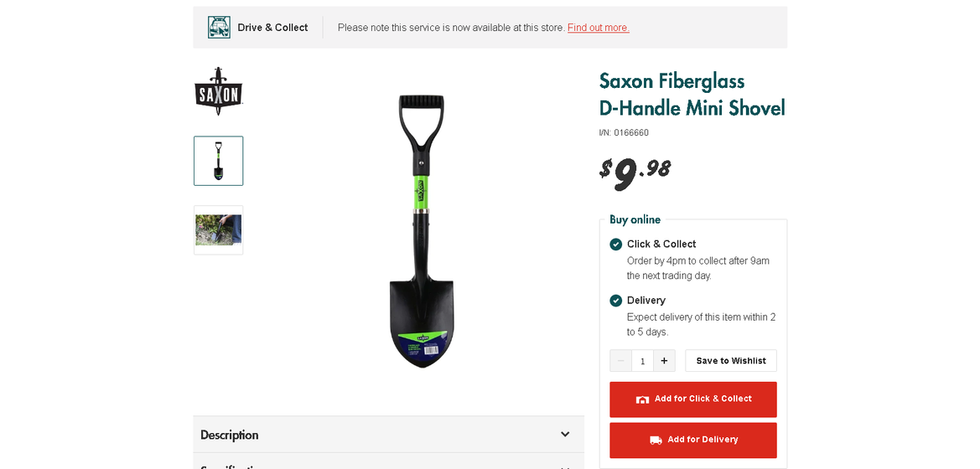This screenshot has width=980, height=469.
Task: Select the garden photo thumbnail
Action: 219,230
